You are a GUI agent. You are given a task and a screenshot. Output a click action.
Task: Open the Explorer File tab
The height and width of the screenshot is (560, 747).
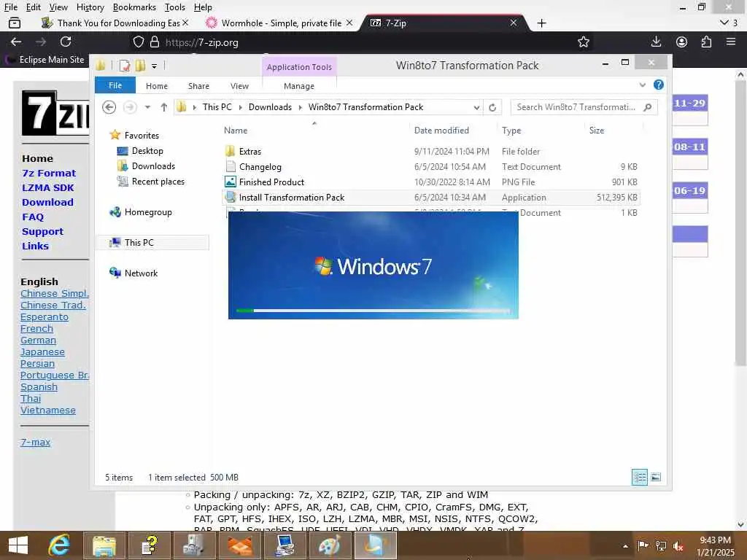coord(115,85)
